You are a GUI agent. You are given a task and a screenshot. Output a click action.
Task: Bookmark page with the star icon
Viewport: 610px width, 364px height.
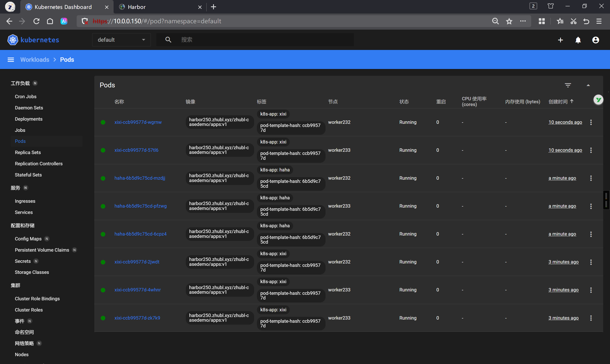pyautogui.click(x=509, y=21)
